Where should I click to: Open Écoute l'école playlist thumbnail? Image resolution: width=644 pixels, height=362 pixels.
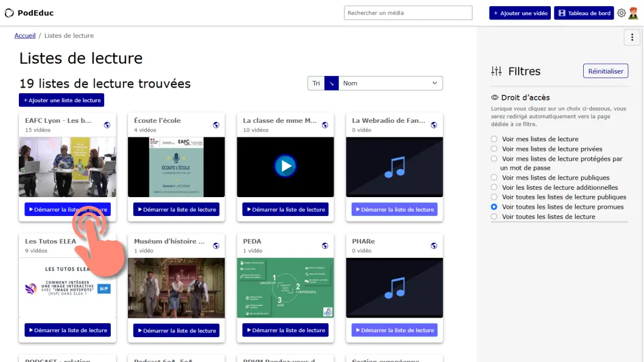(x=176, y=167)
